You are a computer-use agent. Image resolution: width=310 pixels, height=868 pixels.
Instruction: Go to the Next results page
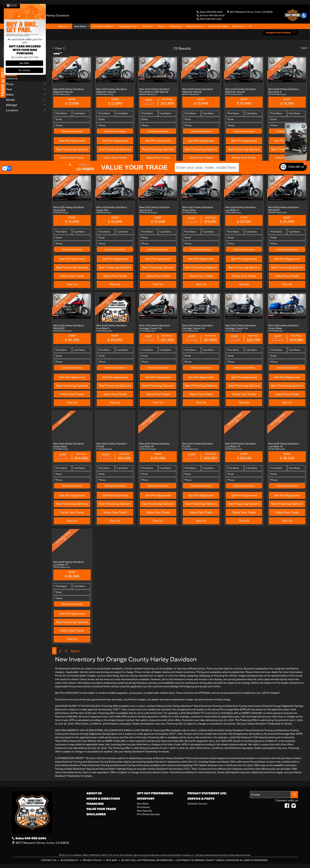(x=75, y=651)
